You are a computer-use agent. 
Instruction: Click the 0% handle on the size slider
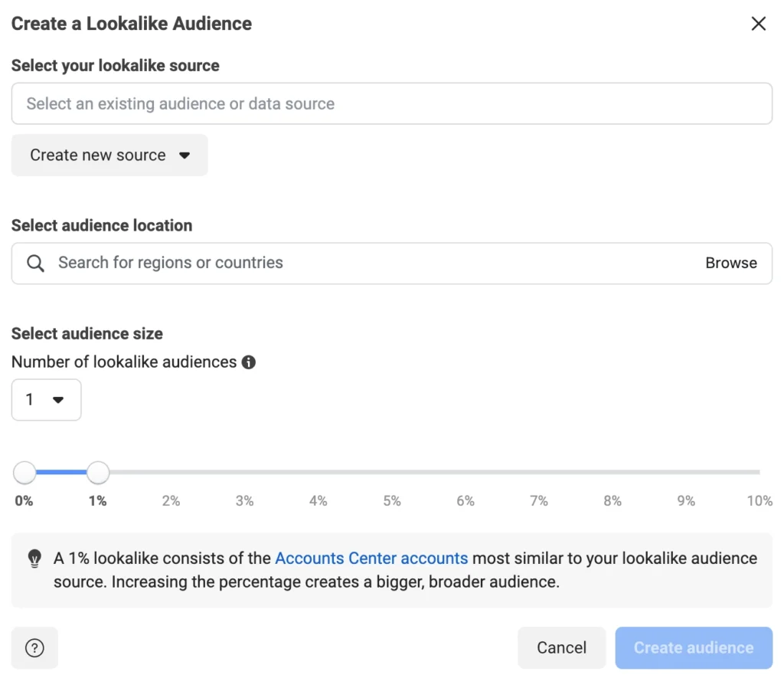(x=24, y=473)
